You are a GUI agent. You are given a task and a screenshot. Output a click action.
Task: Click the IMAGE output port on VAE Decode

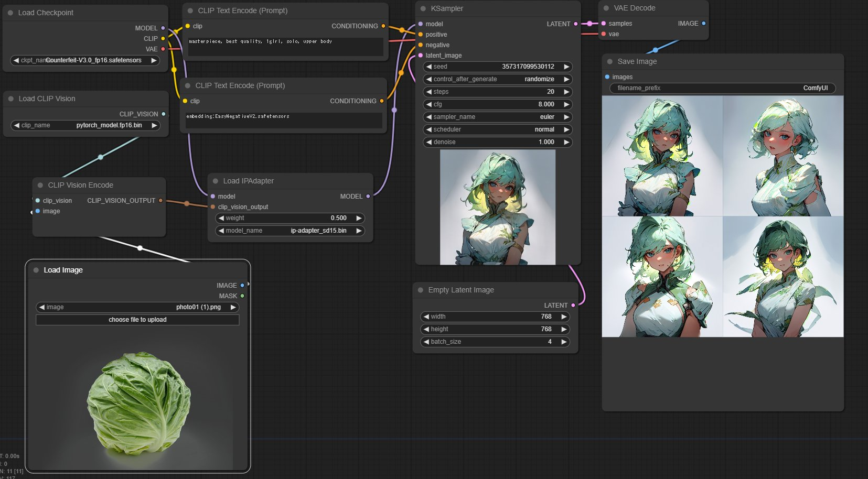pyautogui.click(x=703, y=23)
